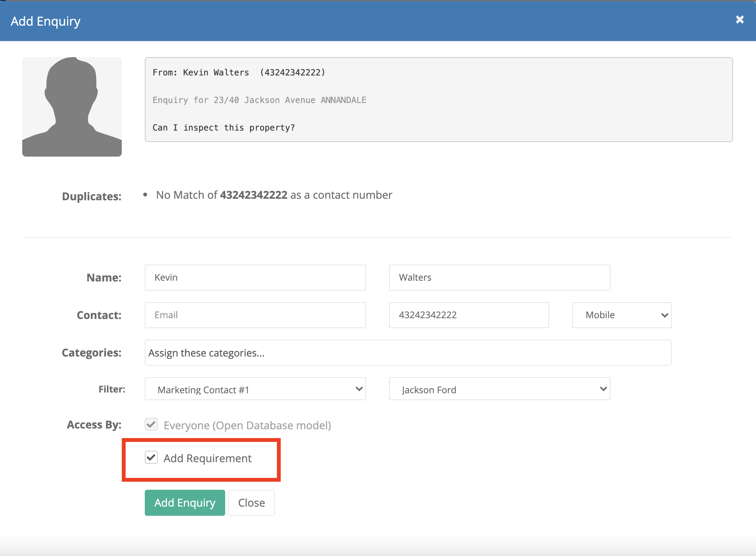
Task: Click the Add Requirement label text
Action: coord(208,458)
